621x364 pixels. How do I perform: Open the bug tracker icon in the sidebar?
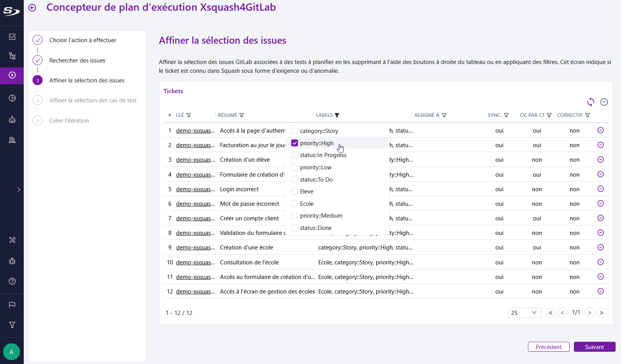tap(12, 261)
